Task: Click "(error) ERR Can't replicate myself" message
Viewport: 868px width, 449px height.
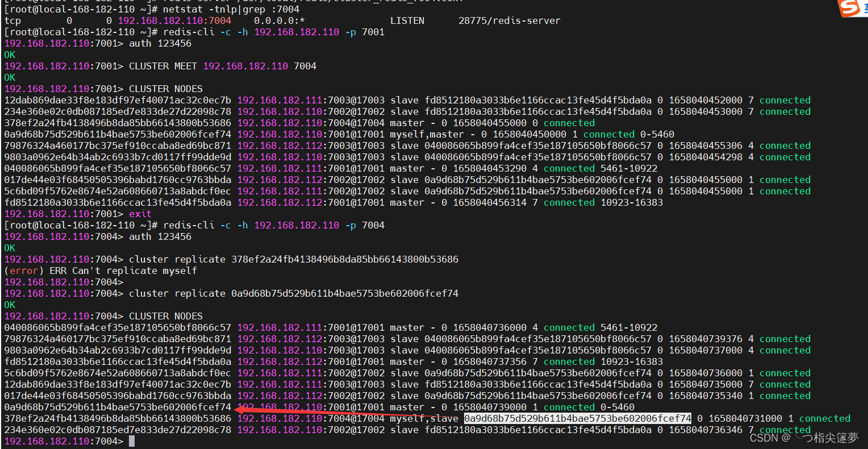Action: tap(101, 271)
